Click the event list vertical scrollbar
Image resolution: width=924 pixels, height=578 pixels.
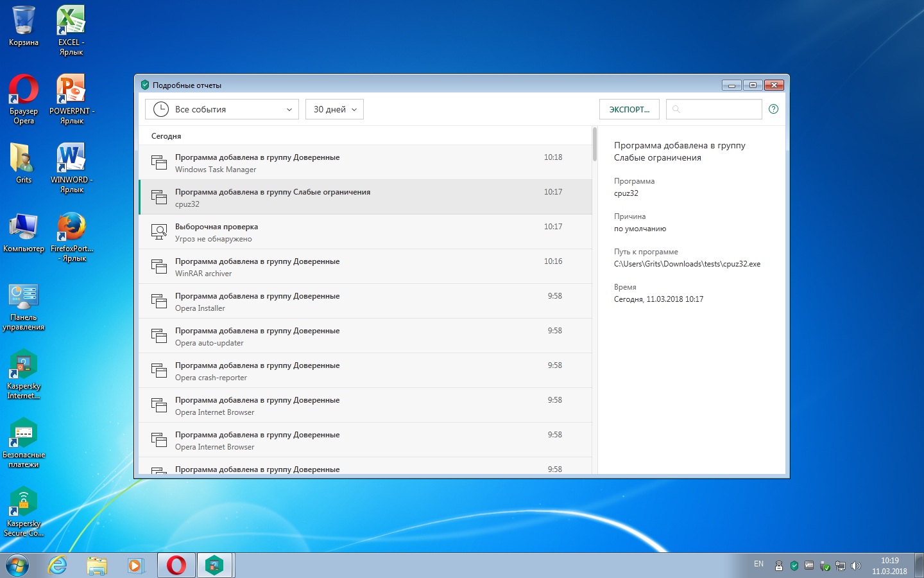pyautogui.click(x=595, y=145)
